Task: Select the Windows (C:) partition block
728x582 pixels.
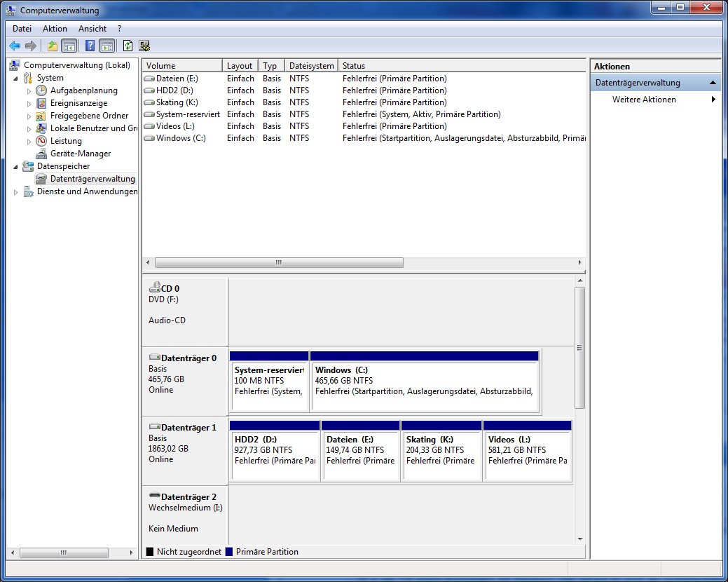Action: tap(425, 381)
